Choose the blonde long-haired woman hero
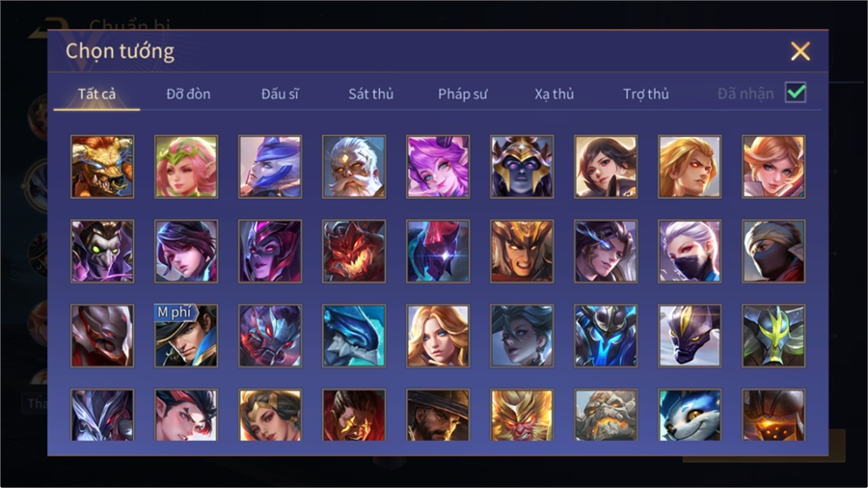Image resolution: width=868 pixels, height=488 pixels. 438,336
